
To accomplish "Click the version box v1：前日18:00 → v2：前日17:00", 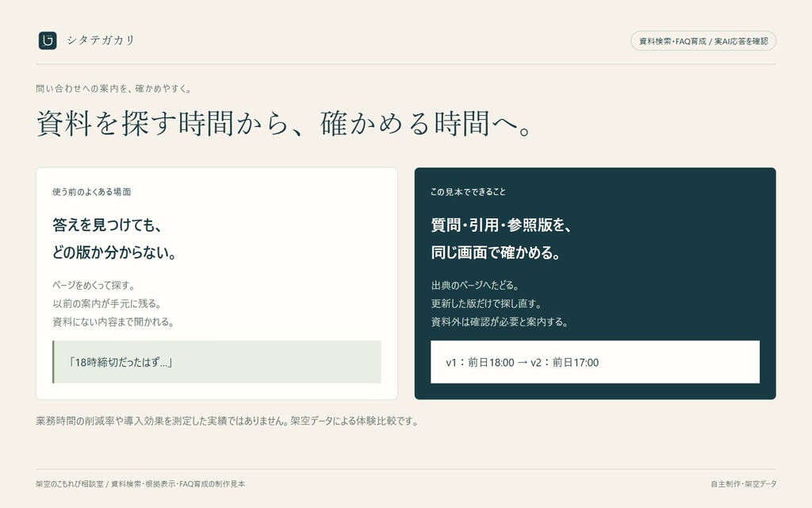I will point(595,362).
